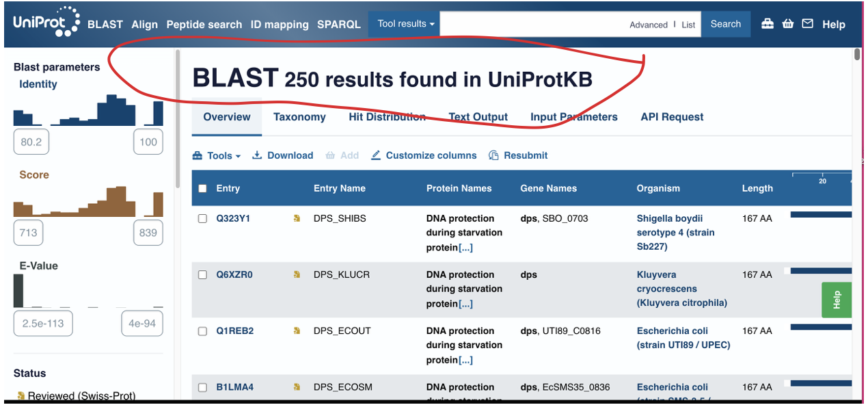Toggle the select-all checkbox in table header
Image resolution: width=868 pixels, height=405 pixels.
point(202,188)
